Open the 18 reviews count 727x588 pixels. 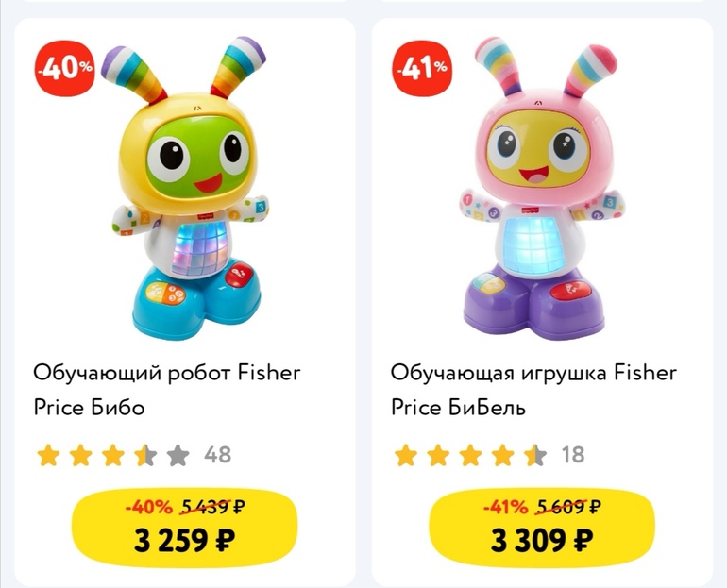(x=572, y=455)
